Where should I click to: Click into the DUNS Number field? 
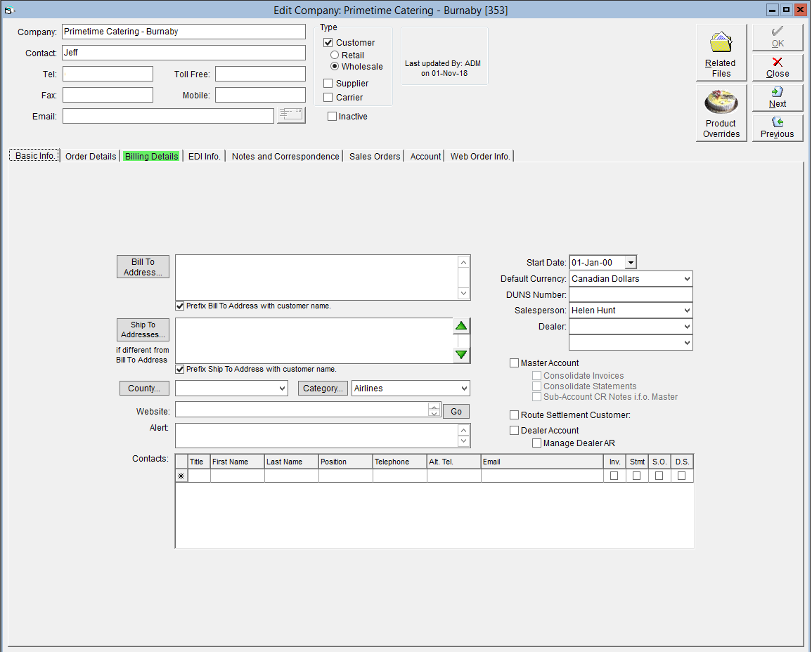pos(631,294)
